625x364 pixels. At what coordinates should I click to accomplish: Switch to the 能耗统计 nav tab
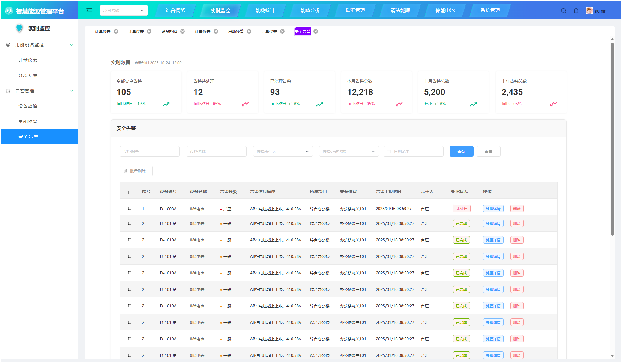(265, 10)
